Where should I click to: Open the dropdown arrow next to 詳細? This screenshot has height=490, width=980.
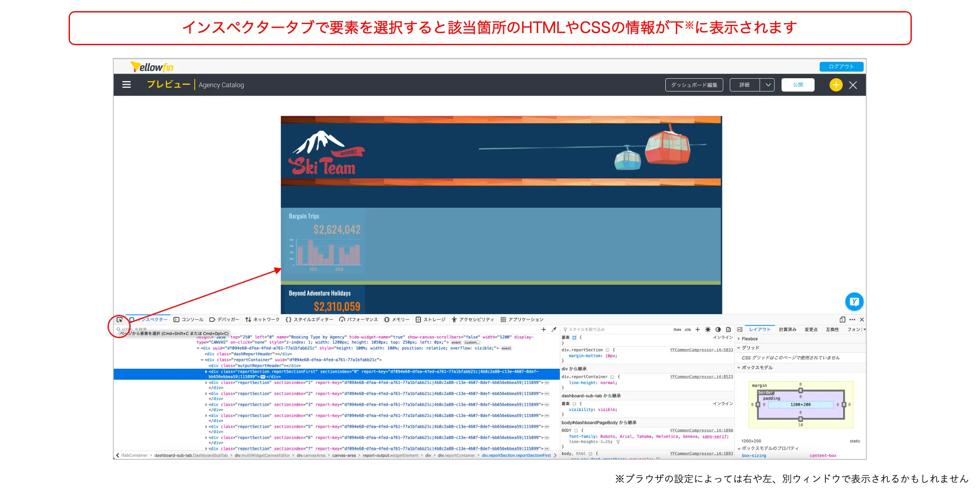pyautogui.click(x=768, y=85)
